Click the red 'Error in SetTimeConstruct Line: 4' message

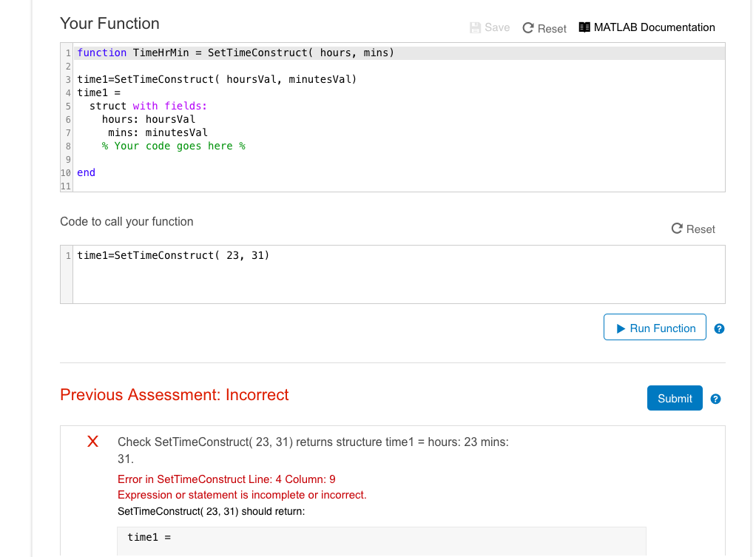click(226, 479)
